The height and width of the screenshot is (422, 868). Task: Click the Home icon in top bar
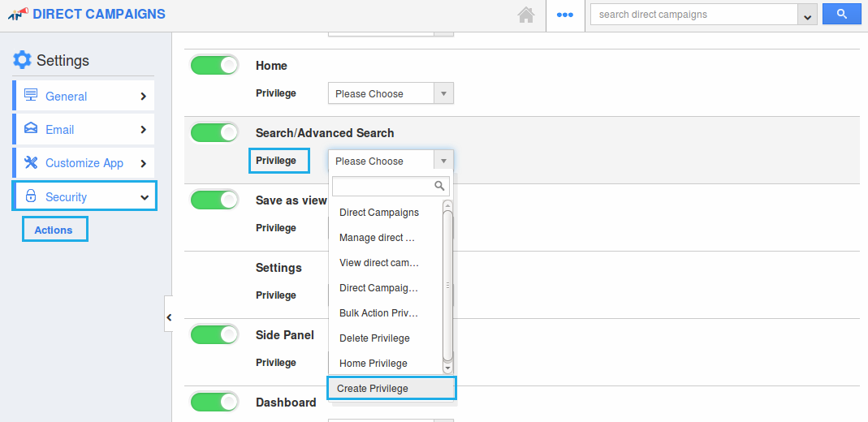point(526,15)
